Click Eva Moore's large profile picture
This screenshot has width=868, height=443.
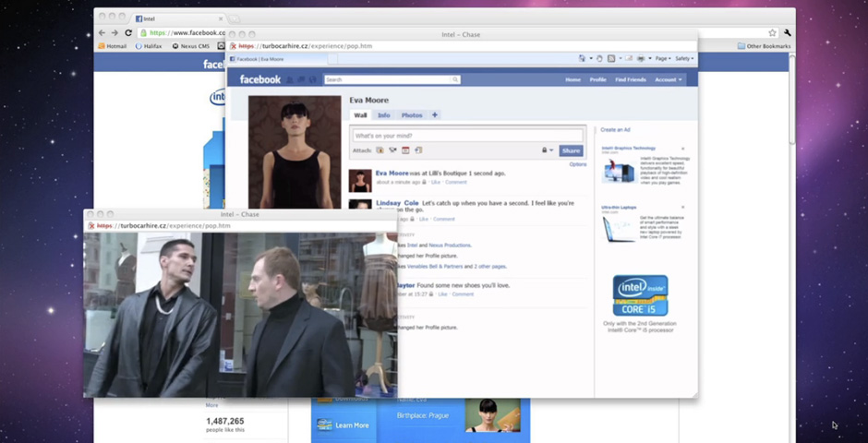[x=295, y=152]
